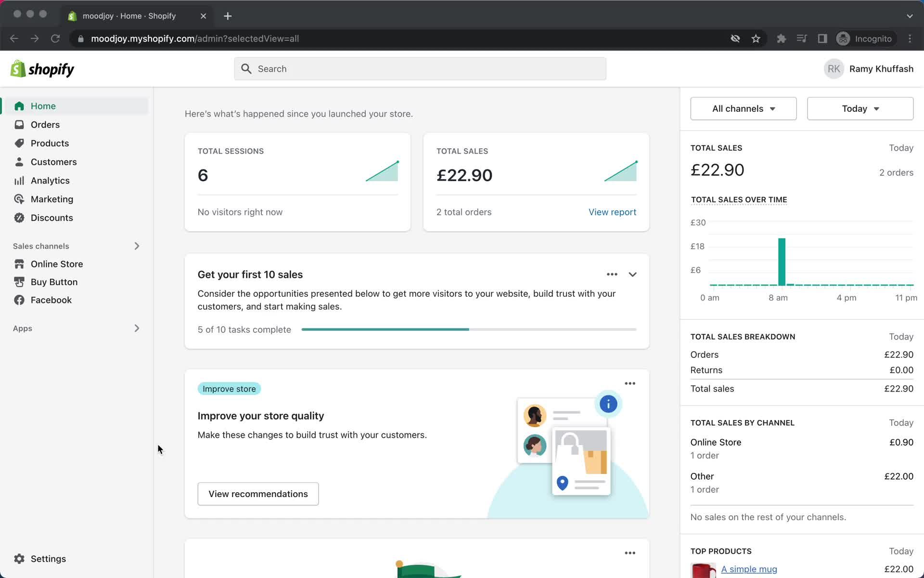Open Marketing in the sidebar
The height and width of the screenshot is (578, 924).
coord(51,199)
